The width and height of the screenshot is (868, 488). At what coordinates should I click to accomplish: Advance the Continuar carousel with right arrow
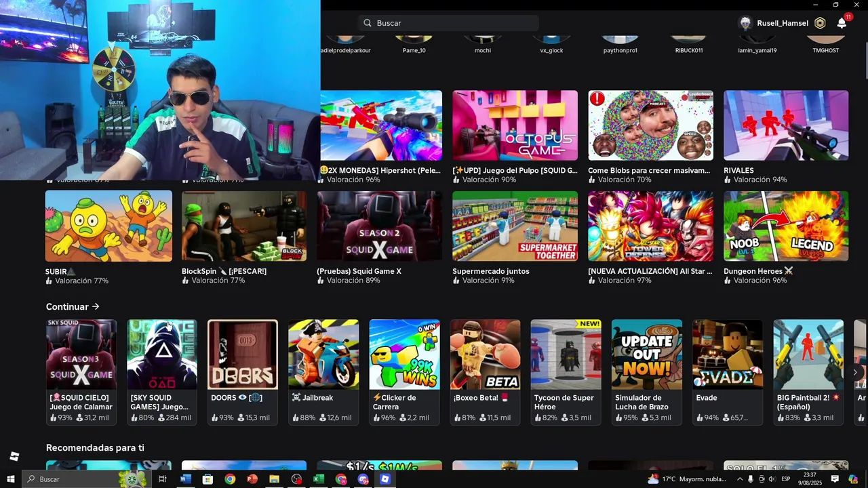coord(855,372)
